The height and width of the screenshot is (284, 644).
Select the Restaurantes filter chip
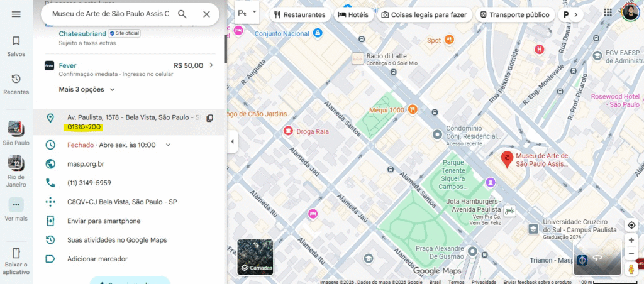click(299, 14)
